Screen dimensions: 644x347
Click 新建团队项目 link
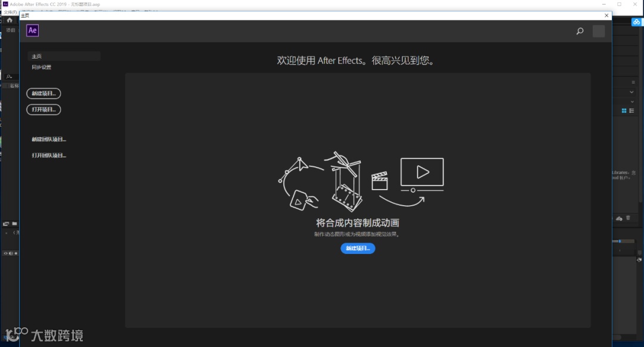tap(49, 139)
